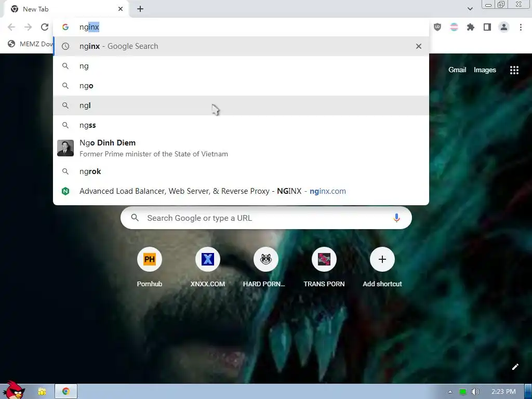Switch to the New Tab tab

coord(66,9)
